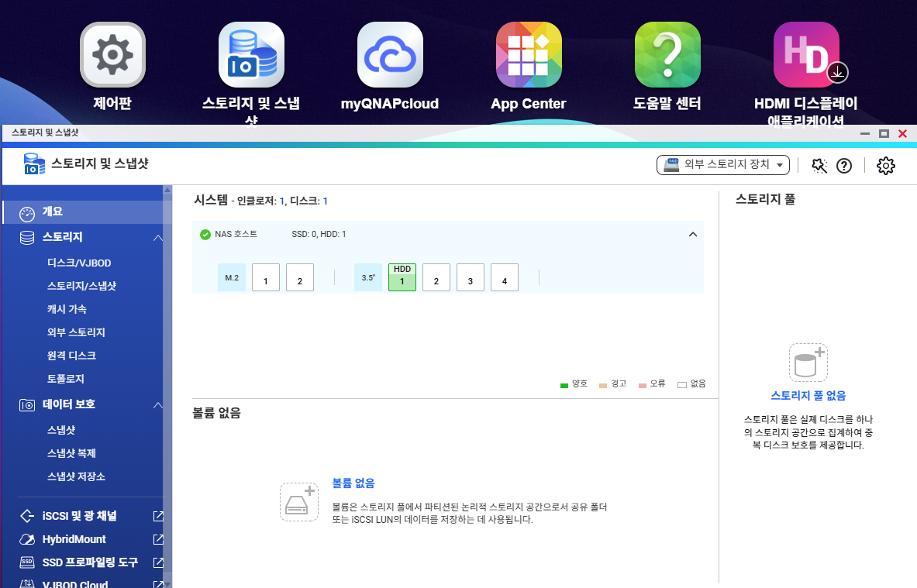Screen dimensions: 917x588
Task: Click the help question mark icon
Action: [x=844, y=166]
